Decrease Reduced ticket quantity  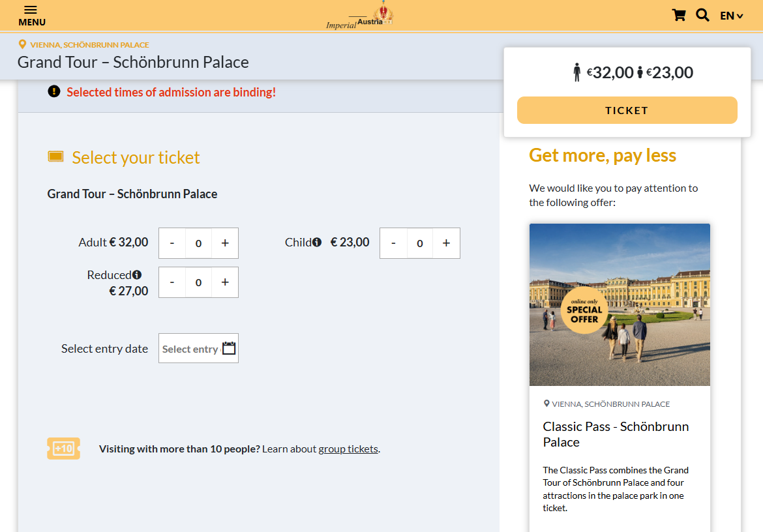[x=172, y=282]
